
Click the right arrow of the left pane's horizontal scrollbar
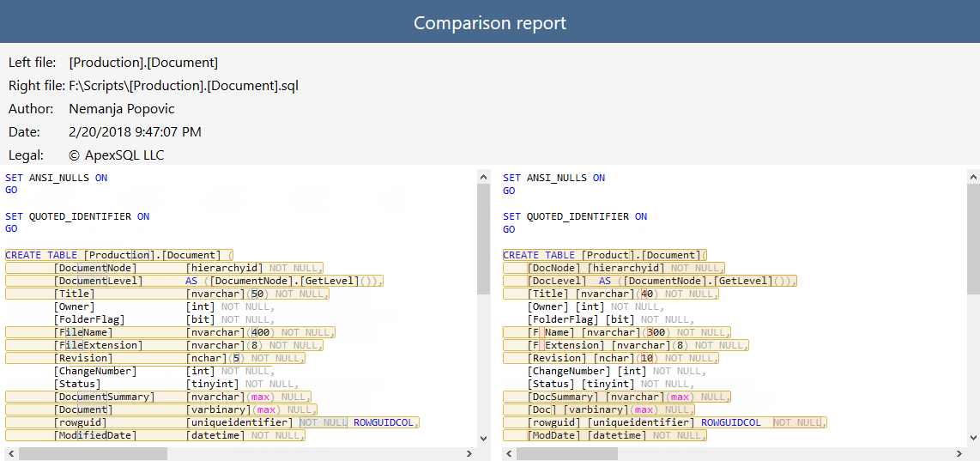470,453
